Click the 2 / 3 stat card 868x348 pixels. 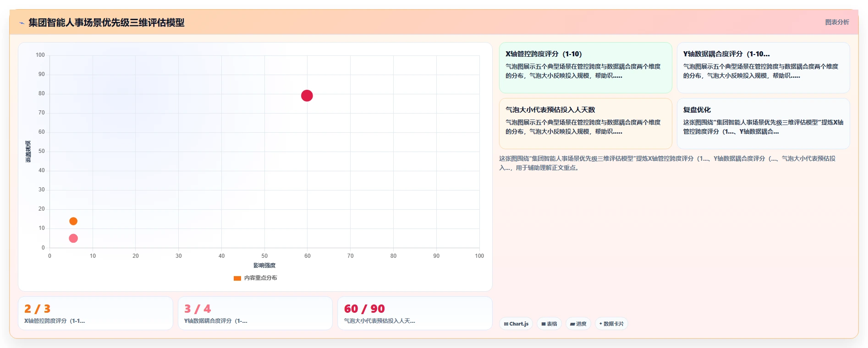[x=95, y=313]
